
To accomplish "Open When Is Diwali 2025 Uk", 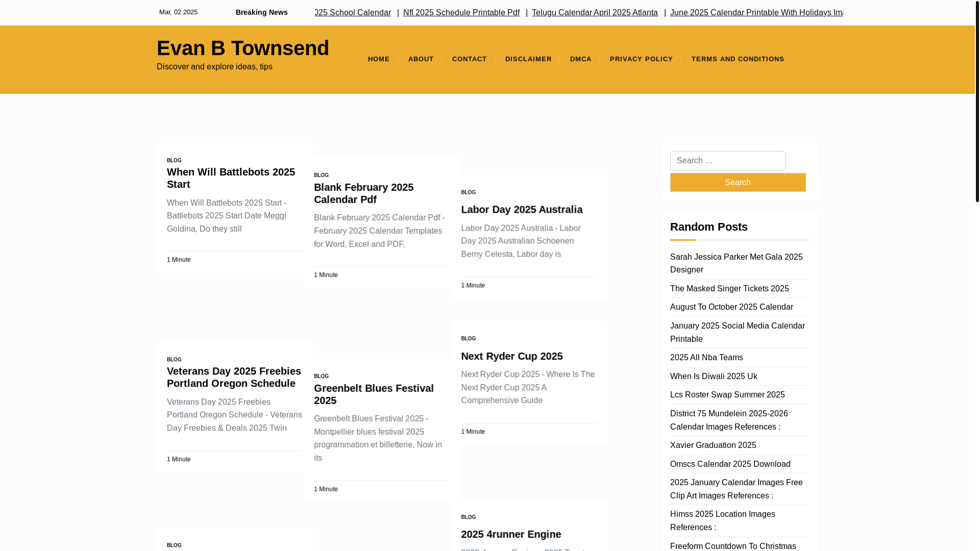I will pyautogui.click(x=713, y=377).
